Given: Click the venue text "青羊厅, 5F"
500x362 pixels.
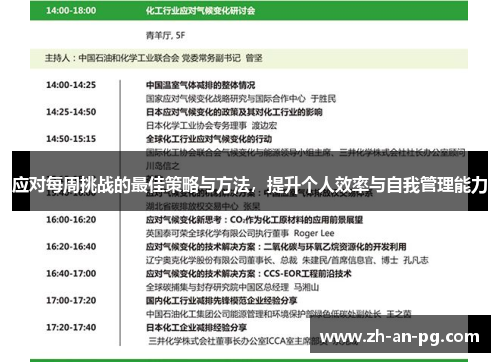Looking at the screenshot, I should pos(165,35).
